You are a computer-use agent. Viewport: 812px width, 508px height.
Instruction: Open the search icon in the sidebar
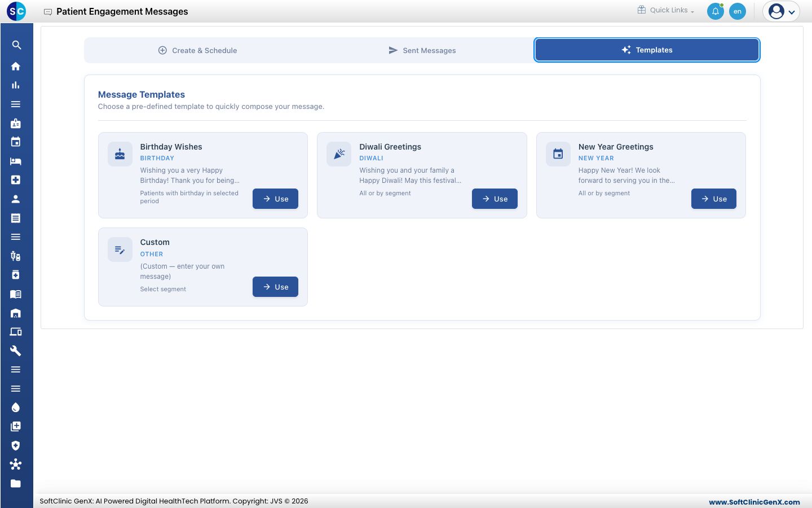coord(16,45)
